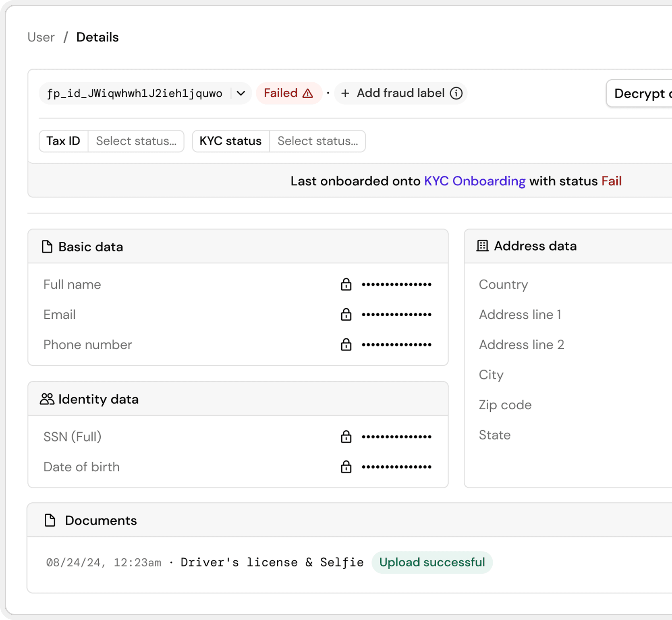Click the info icon beside Add fraud label

coord(456,93)
